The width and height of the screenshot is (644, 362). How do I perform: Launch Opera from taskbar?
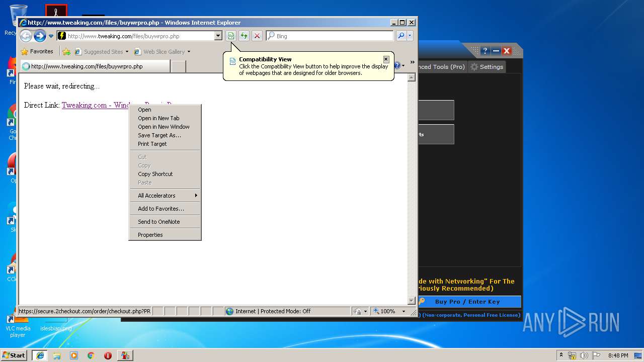(x=108, y=355)
